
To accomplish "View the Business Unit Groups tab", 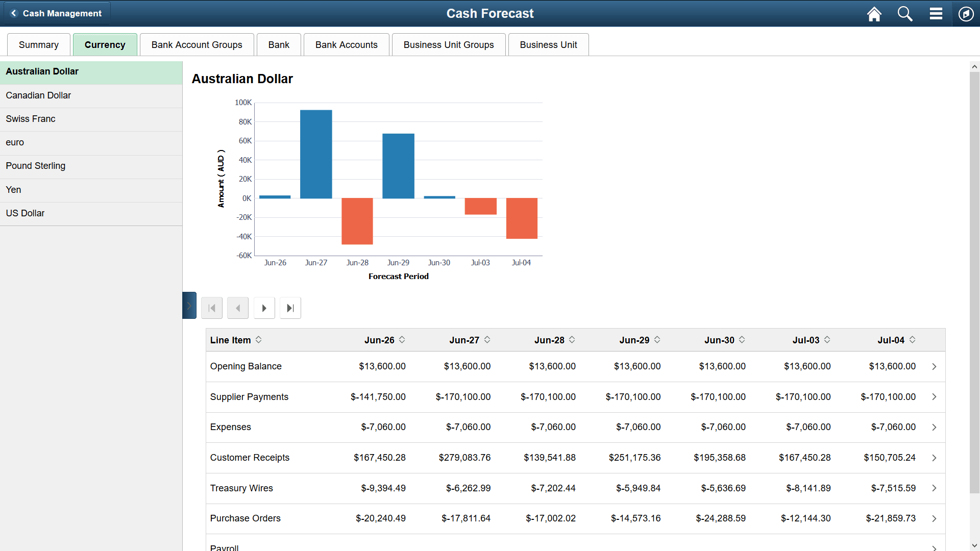I will [x=448, y=44].
